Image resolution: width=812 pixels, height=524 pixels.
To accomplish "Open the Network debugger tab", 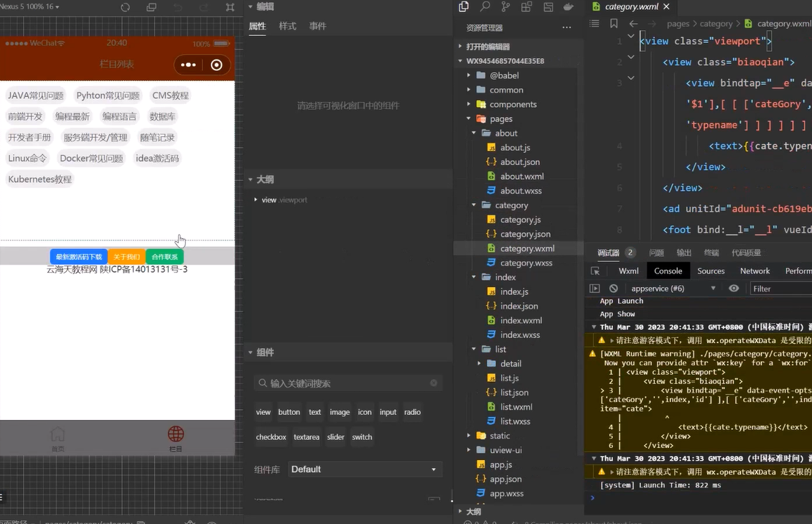I will [755, 271].
